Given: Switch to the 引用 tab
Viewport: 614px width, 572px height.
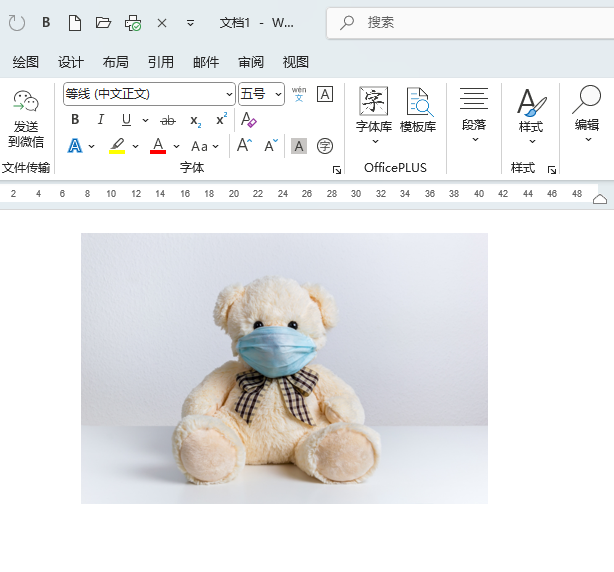Looking at the screenshot, I should pos(161,62).
